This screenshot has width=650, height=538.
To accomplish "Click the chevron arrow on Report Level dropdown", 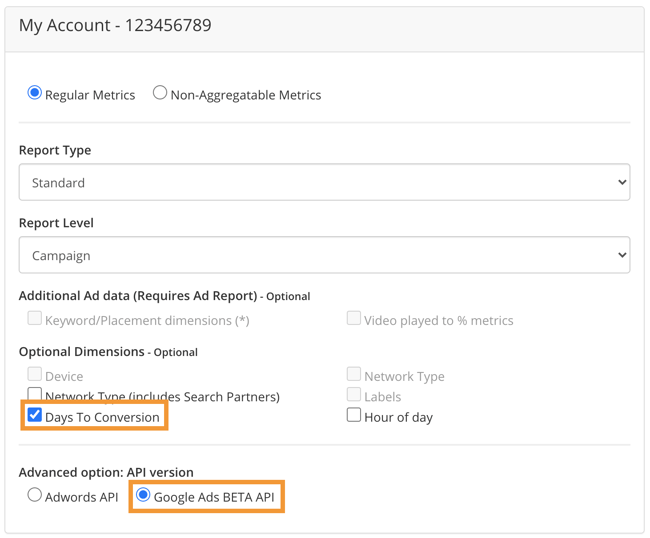I will pos(621,256).
